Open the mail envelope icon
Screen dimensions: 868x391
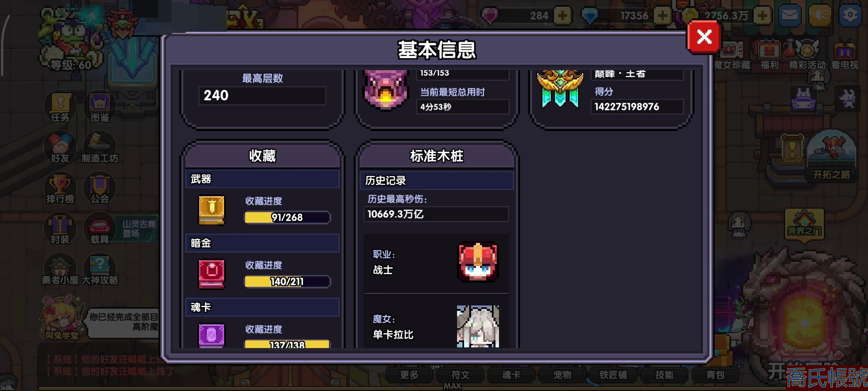(790, 15)
